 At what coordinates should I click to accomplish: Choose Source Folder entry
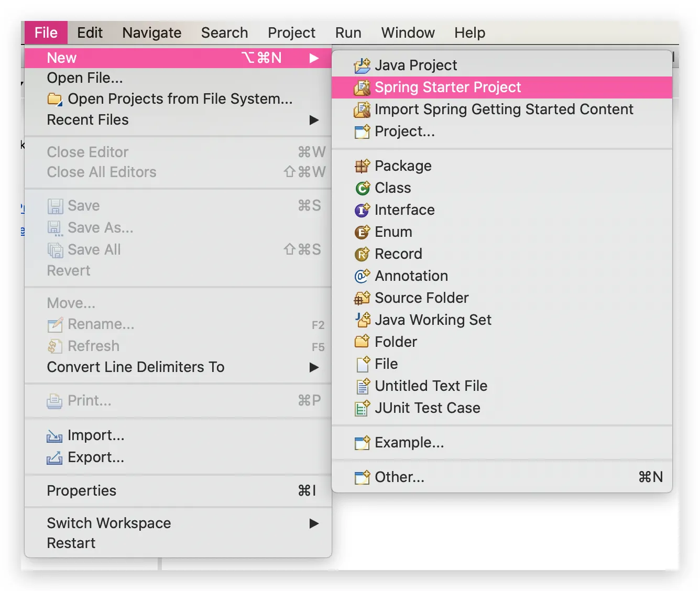[x=502, y=298]
